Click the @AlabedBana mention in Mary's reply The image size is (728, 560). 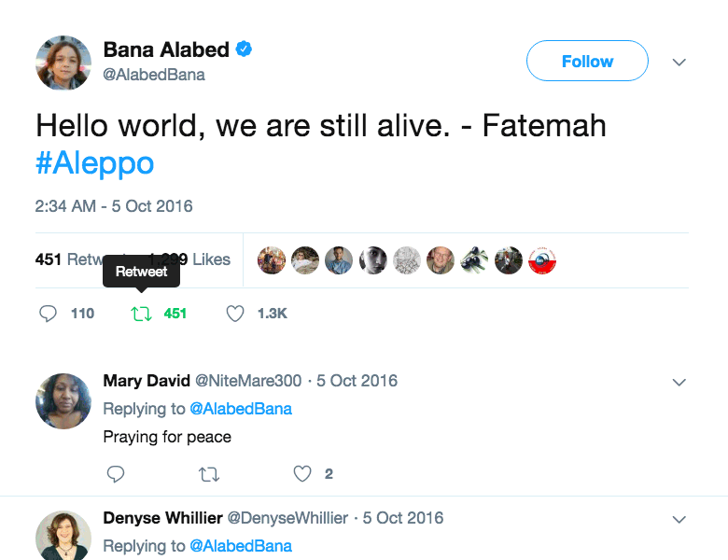pos(241,409)
